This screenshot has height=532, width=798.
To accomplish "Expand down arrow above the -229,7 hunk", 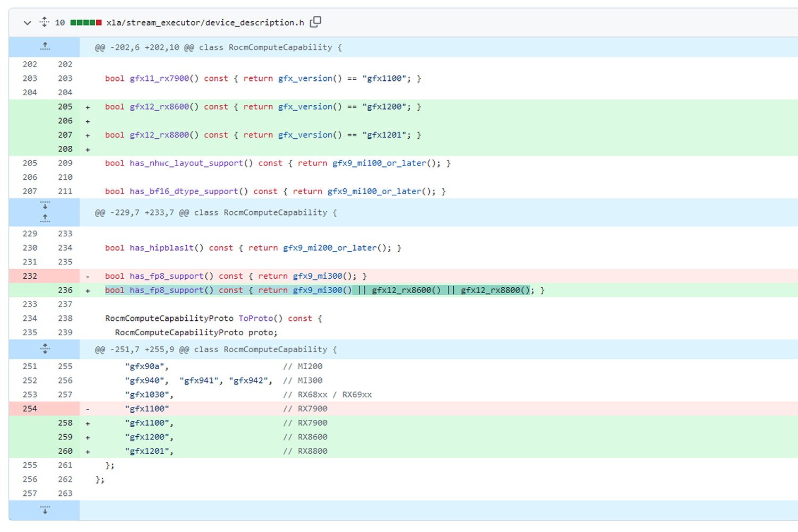I will pos(45,205).
